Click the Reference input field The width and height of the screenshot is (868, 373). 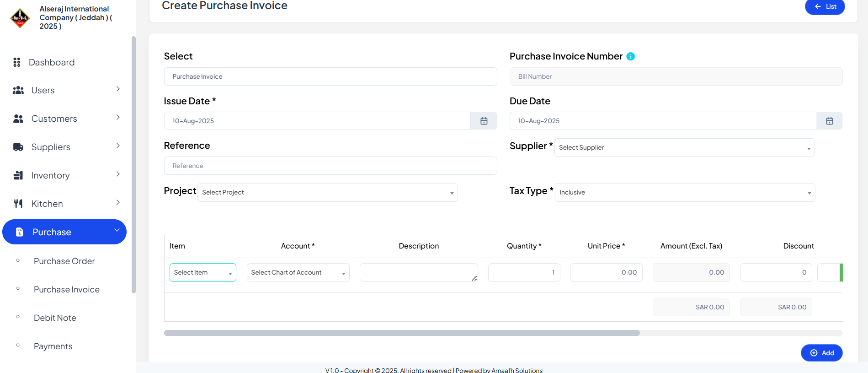click(330, 166)
